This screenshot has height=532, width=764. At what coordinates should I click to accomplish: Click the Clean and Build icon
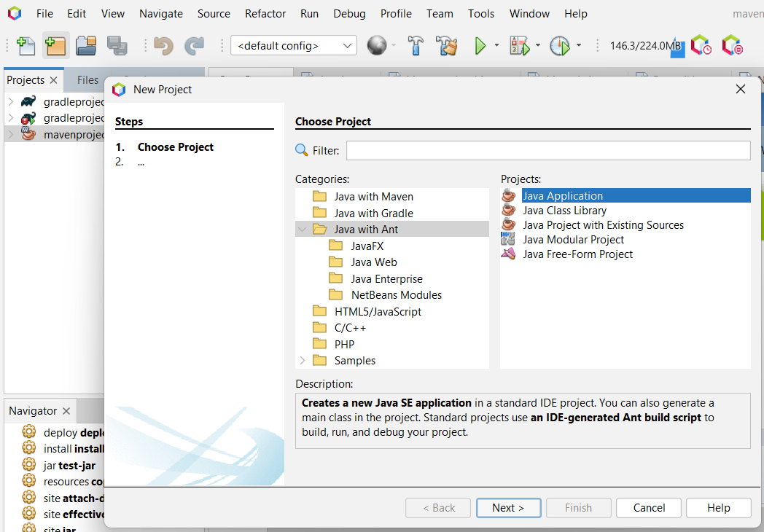click(447, 45)
